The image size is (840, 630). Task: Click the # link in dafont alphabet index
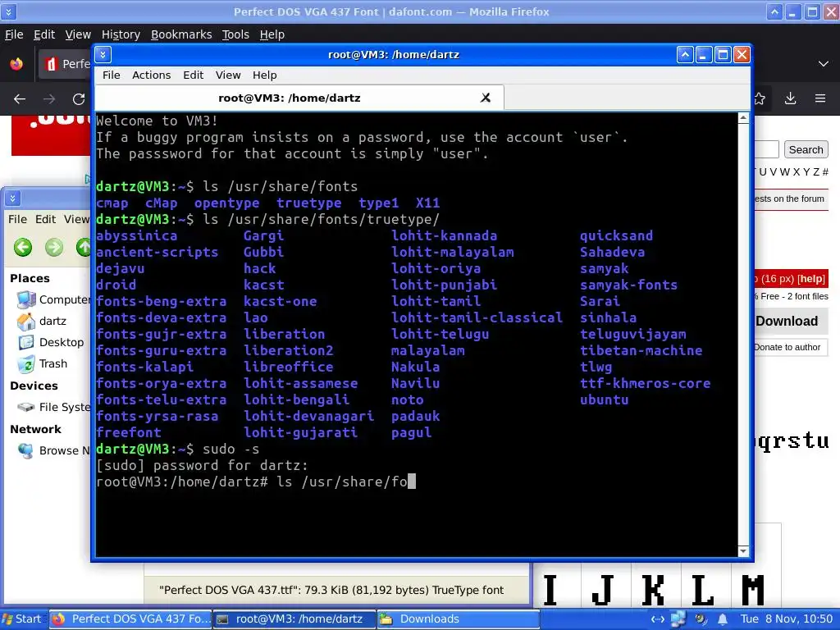(x=825, y=172)
